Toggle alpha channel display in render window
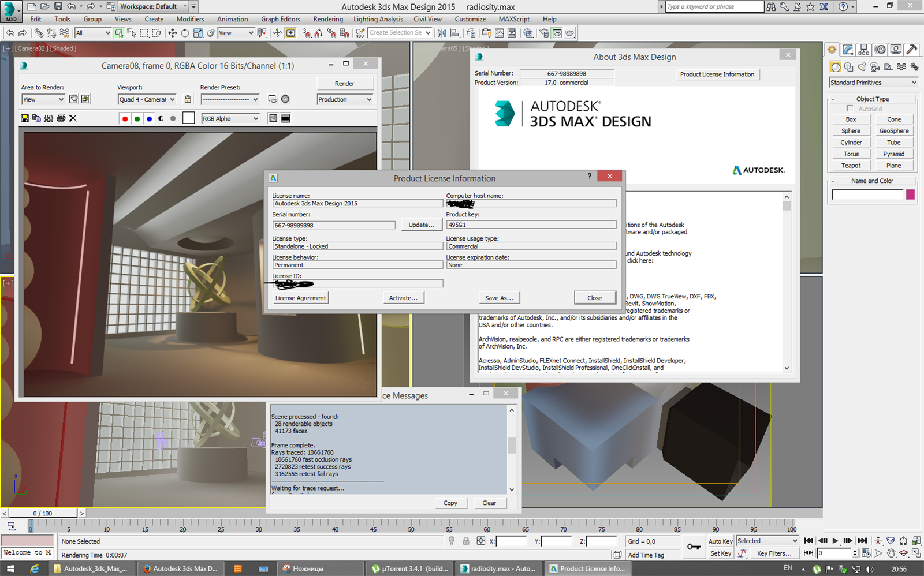The height and width of the screenshot is (576, 924). click(x=161, y=118)
